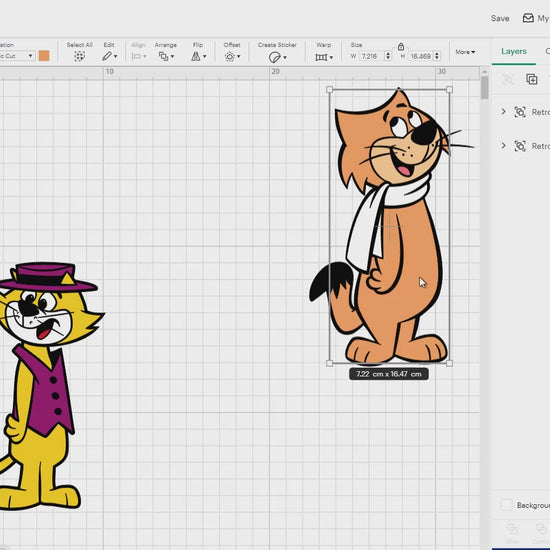This screenshot has height=550, width=550.
Task: Click the Create Sticker icon
Action: pos(274,57)
